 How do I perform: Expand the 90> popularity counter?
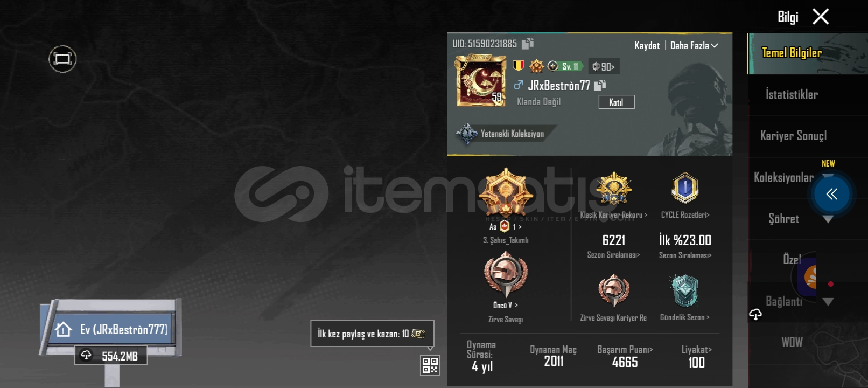coord(604,66)
